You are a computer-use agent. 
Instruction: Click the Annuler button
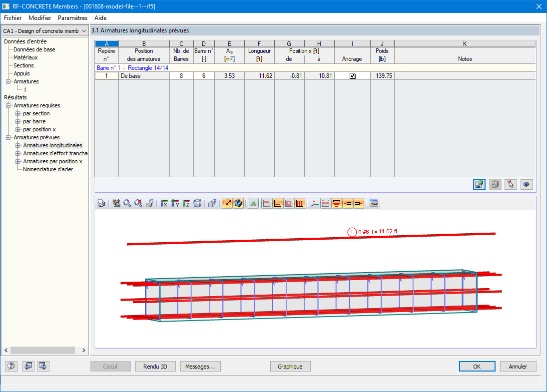click(518, 367)
